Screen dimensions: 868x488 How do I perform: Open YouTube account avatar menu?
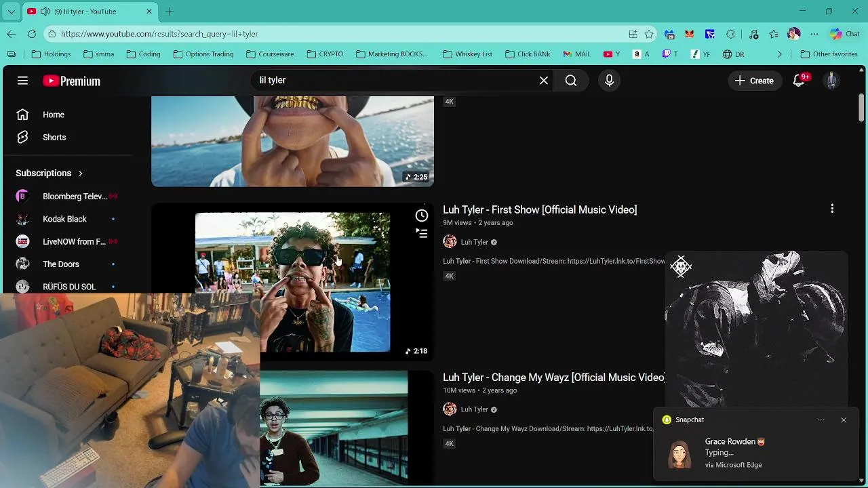coord(831,81)
